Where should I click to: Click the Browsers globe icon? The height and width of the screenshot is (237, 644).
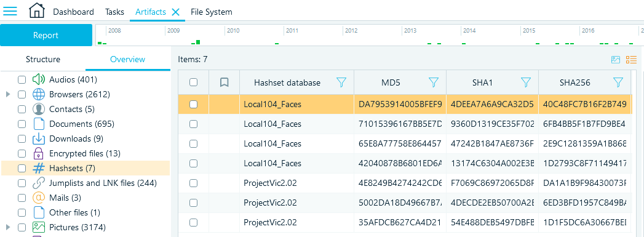point(38,94)
